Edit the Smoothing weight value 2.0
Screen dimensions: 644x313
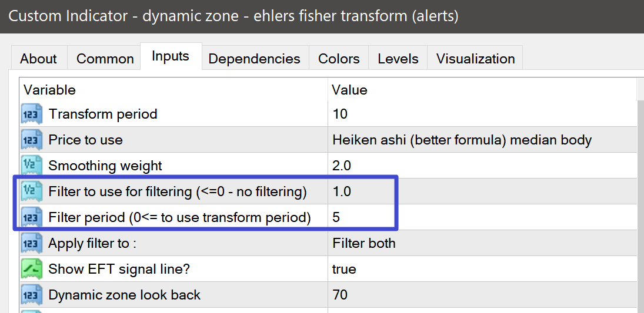tap(482, 166)
